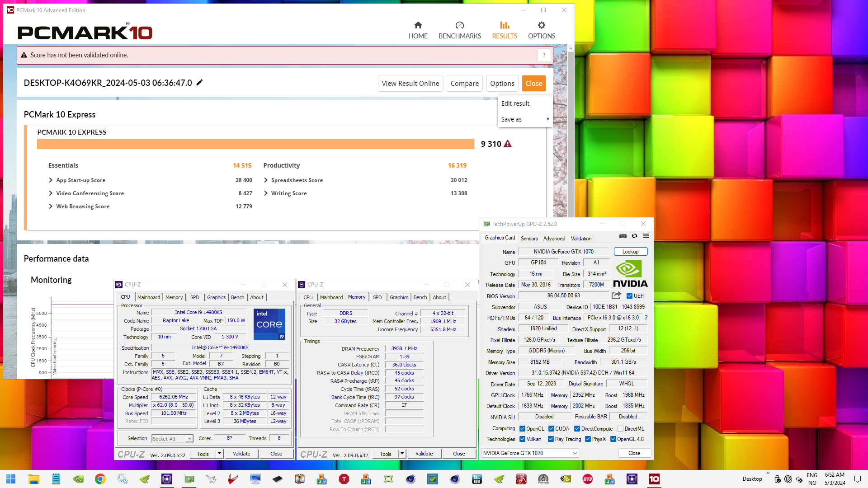The height and width of the screenshot is (488, 868).
Task: Click the red T stop-sign taskbar icon
Action: [344, 479]
